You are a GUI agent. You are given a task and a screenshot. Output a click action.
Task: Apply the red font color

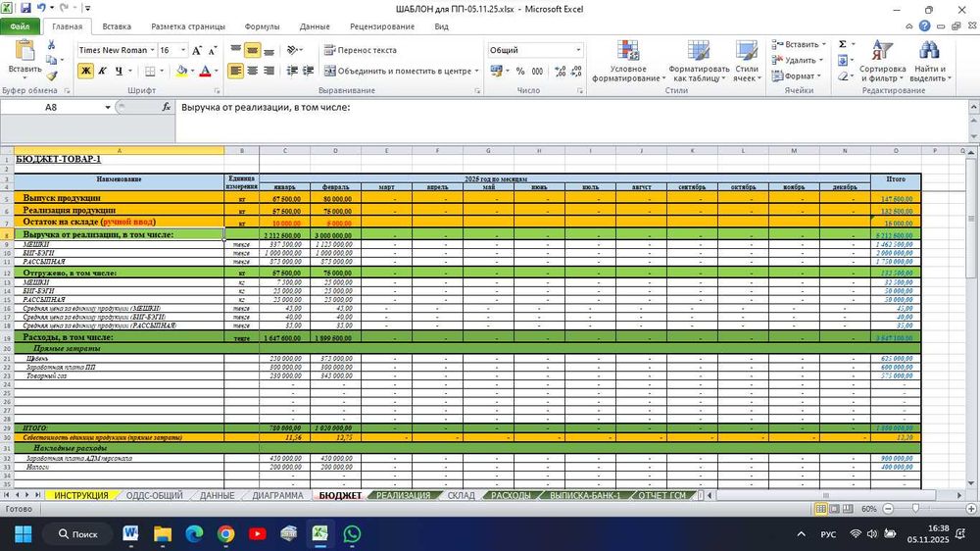coord(205,71)
